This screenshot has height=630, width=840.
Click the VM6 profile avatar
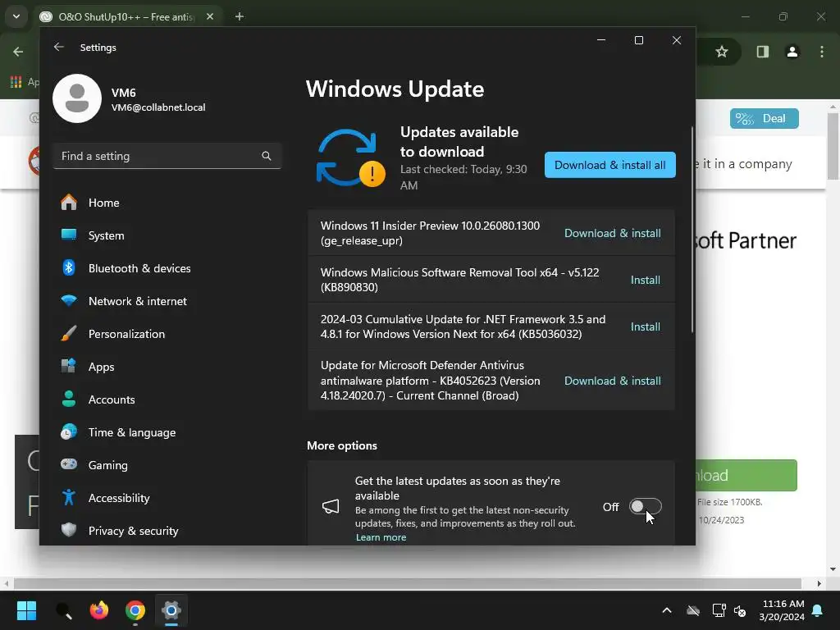click(77, 98)
